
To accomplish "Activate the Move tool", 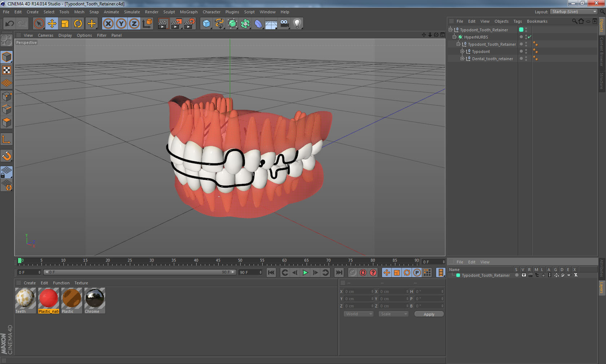I will (52, 24).
